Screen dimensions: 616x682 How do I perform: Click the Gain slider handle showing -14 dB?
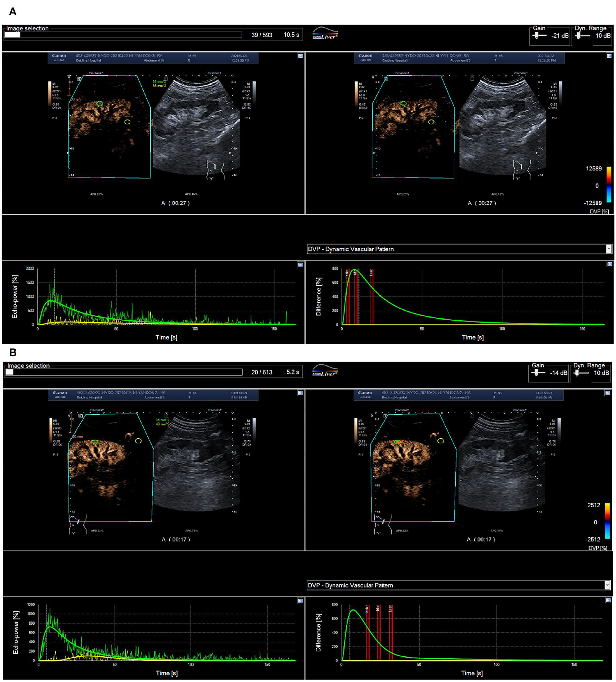pos(537,373)
